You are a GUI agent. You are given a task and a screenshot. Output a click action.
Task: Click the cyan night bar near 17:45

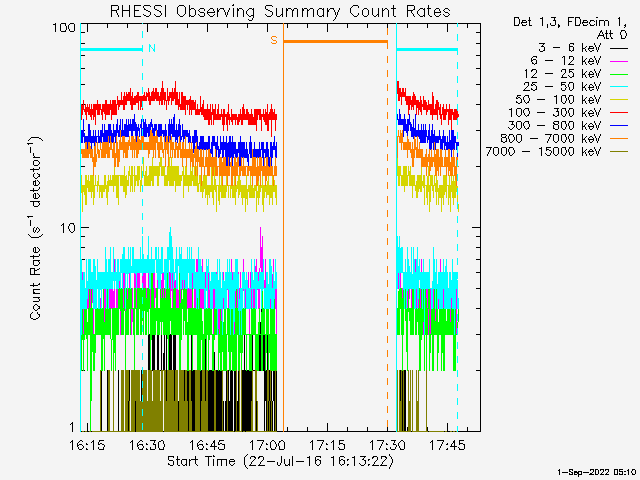(427, 50)
